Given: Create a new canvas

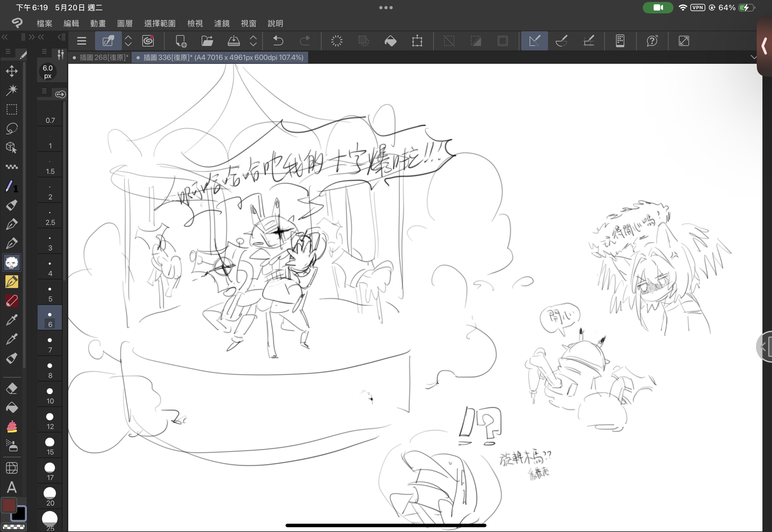Looking at the screenshot, I should point(181,41).
